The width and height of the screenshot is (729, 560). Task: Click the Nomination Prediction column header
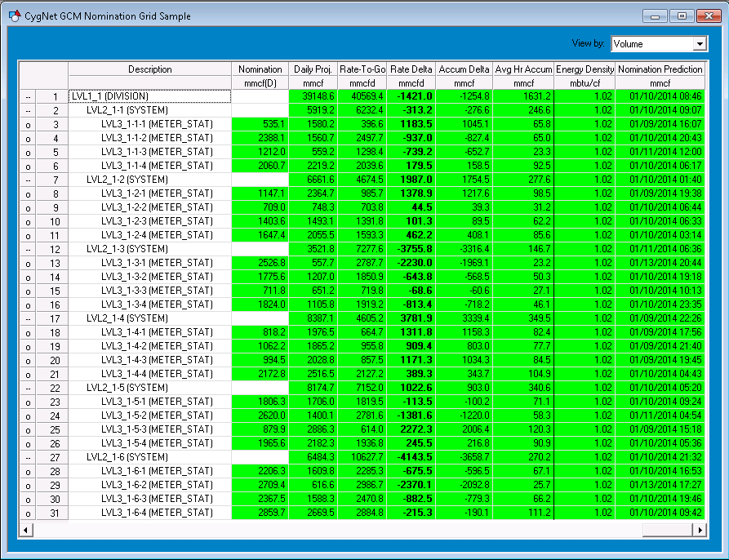click(x=660, y=69)
